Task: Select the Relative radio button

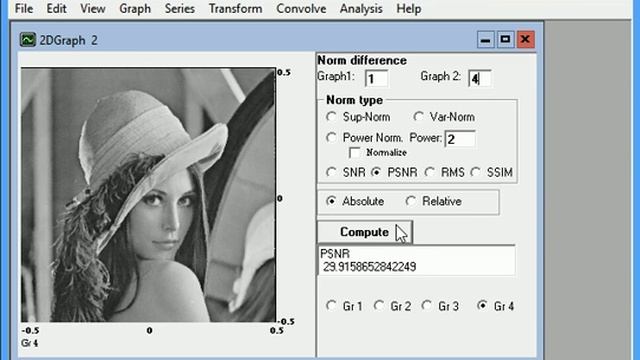Action: pos(411,201)
